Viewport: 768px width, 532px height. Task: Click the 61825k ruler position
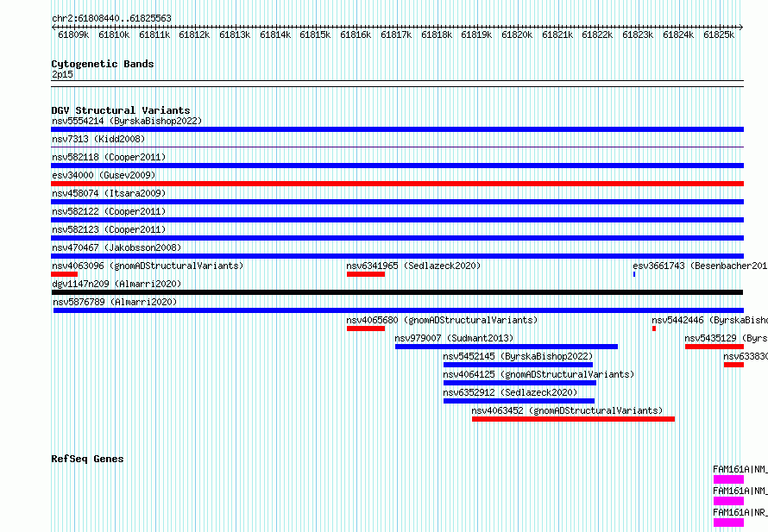(719, 34)
